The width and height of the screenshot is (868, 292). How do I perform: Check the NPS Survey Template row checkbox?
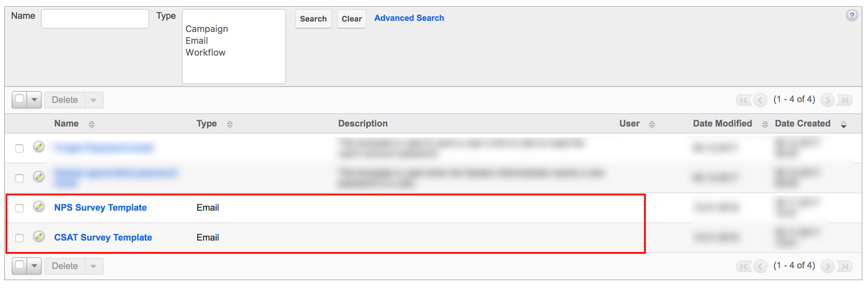19,208
